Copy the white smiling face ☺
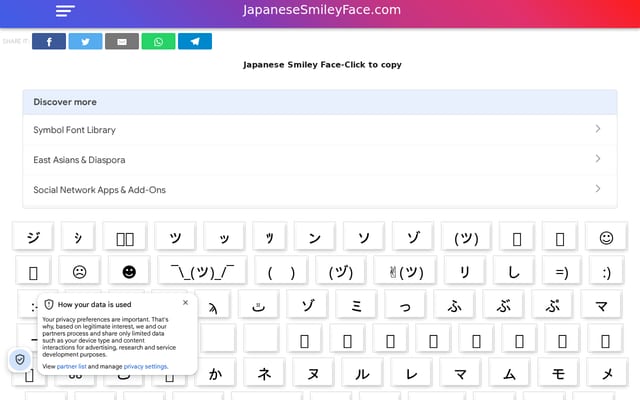 [x=606, y=237]
